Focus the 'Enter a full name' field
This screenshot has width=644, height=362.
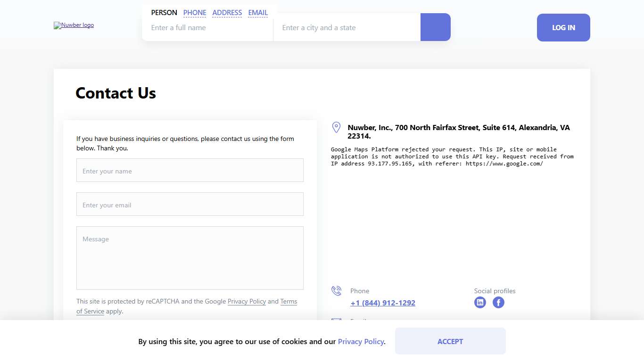pyautogui.click(x=207, y=28)
